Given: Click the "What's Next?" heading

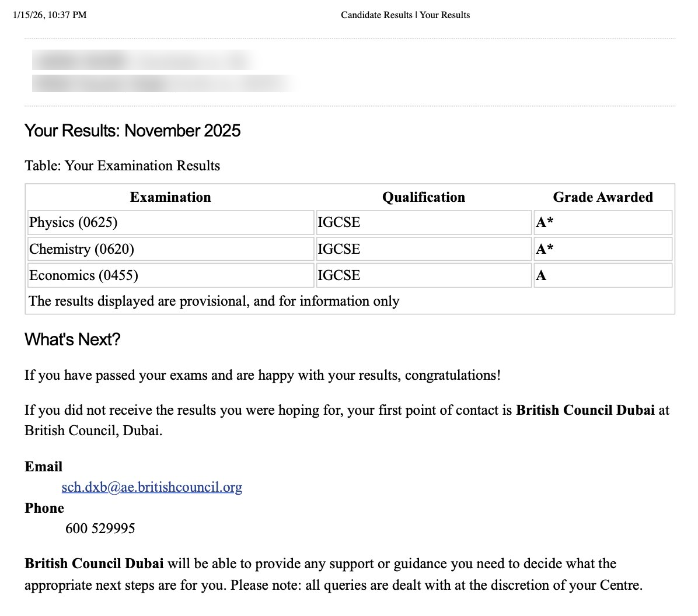Looking at the screenshot, I should click(72, 339).
